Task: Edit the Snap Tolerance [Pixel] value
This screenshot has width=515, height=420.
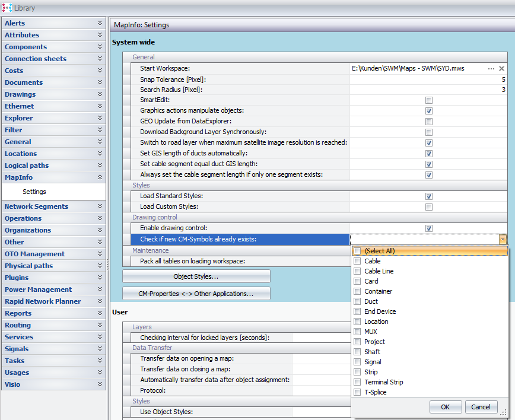Action: pyautogui.click(x=428, y=79)
